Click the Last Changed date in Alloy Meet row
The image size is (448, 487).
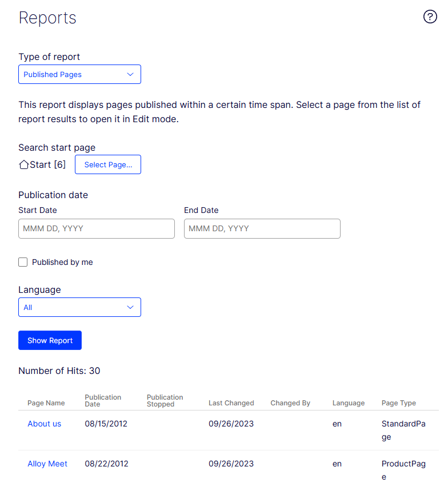[x=231, y=464]
